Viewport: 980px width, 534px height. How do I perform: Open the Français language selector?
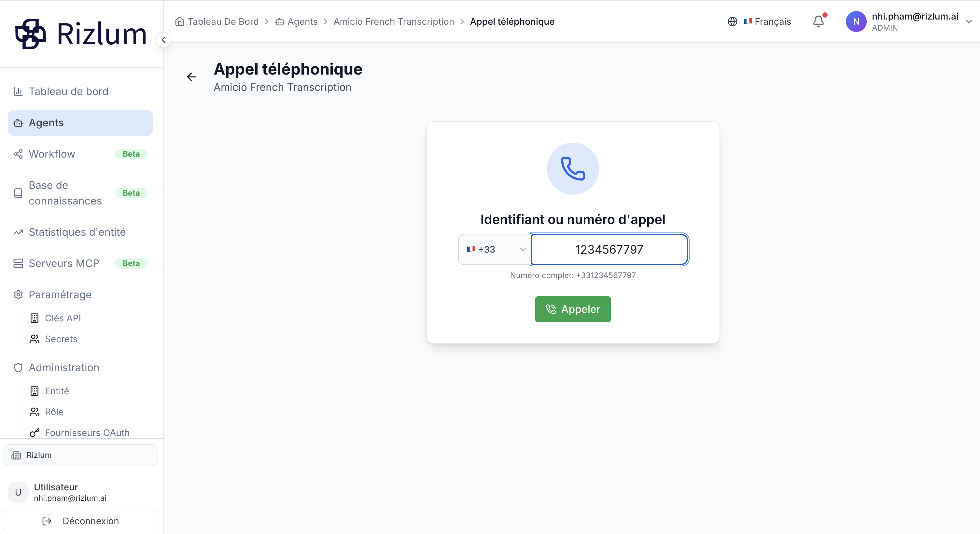[x=767, y=22]
